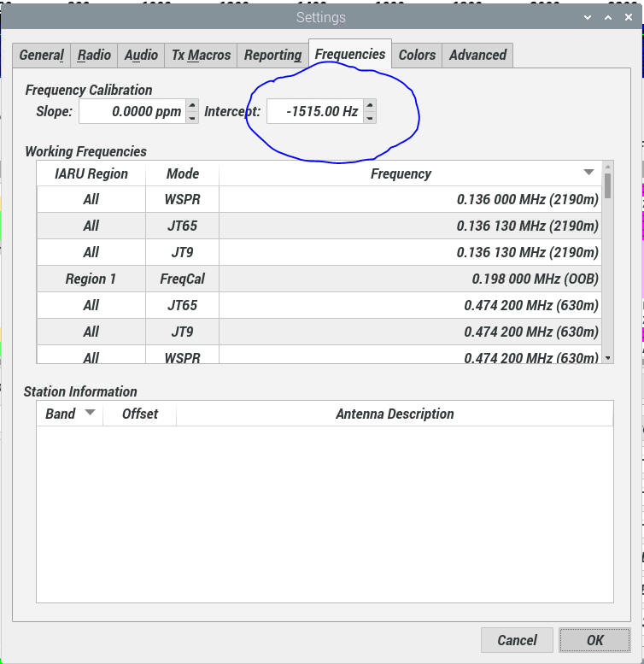Viewport: 644px width, 664px height.
Task: Click the Frequency column sort arrow
Action: tap(588, 173)
